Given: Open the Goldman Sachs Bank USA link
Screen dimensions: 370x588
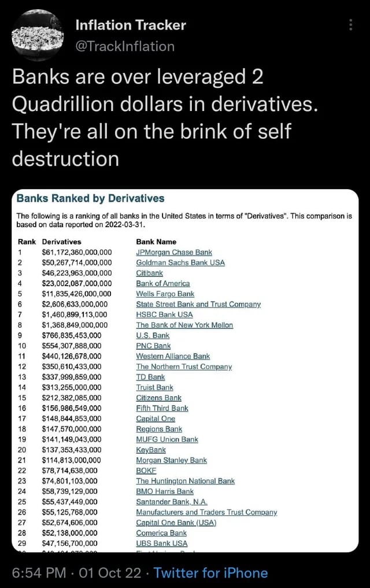Looking at the screenshot, I should tap(180, 262).
